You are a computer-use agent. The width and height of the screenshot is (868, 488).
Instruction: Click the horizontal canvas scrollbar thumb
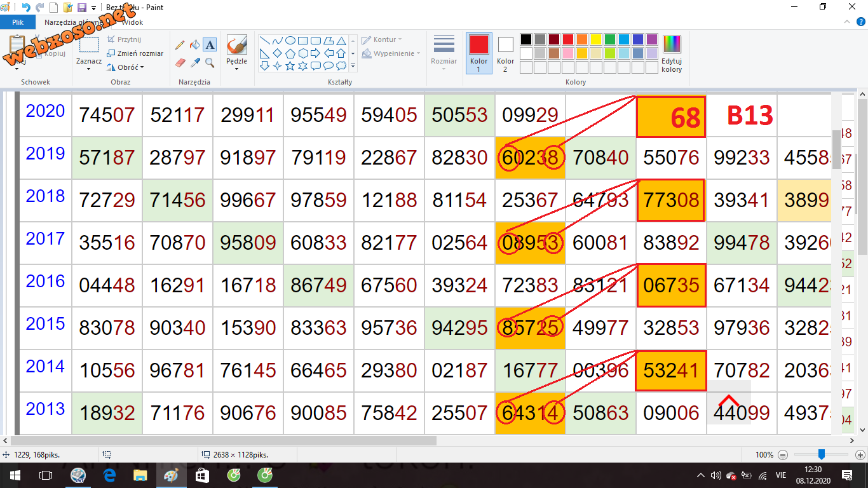click(224, 440)
